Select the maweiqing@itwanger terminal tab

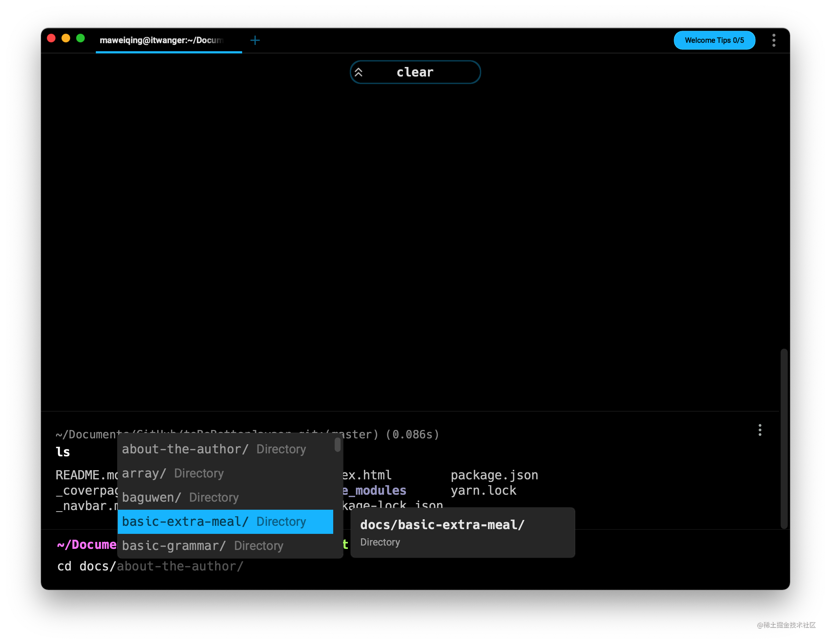tap(169, 40)
